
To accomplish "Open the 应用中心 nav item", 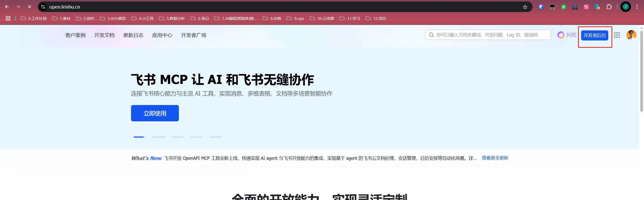I will 162,35.
